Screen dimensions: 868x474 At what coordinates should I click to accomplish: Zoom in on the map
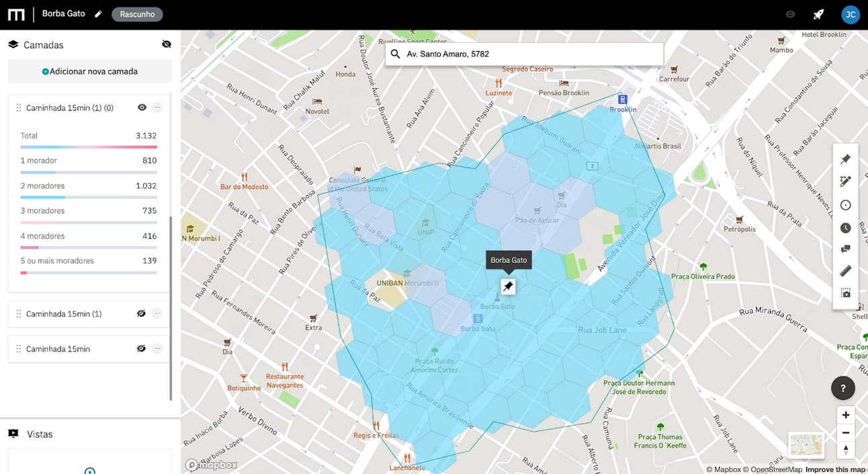tap(846, 415)
